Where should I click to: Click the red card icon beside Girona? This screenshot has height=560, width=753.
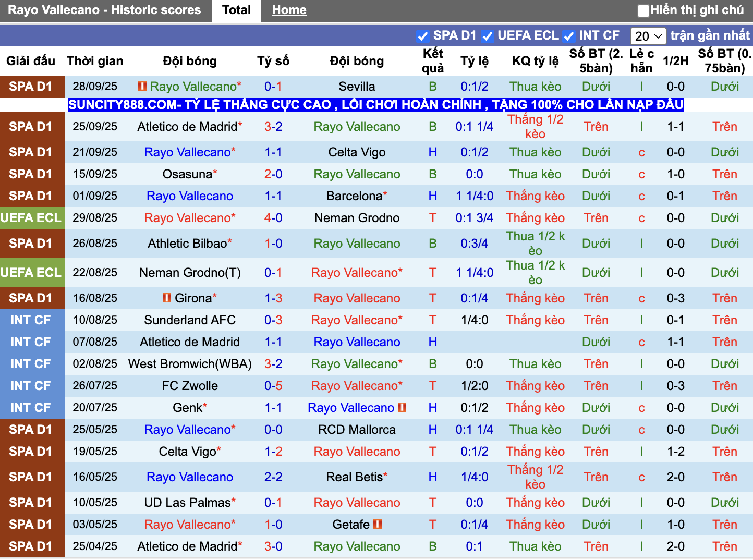[167, 298]
